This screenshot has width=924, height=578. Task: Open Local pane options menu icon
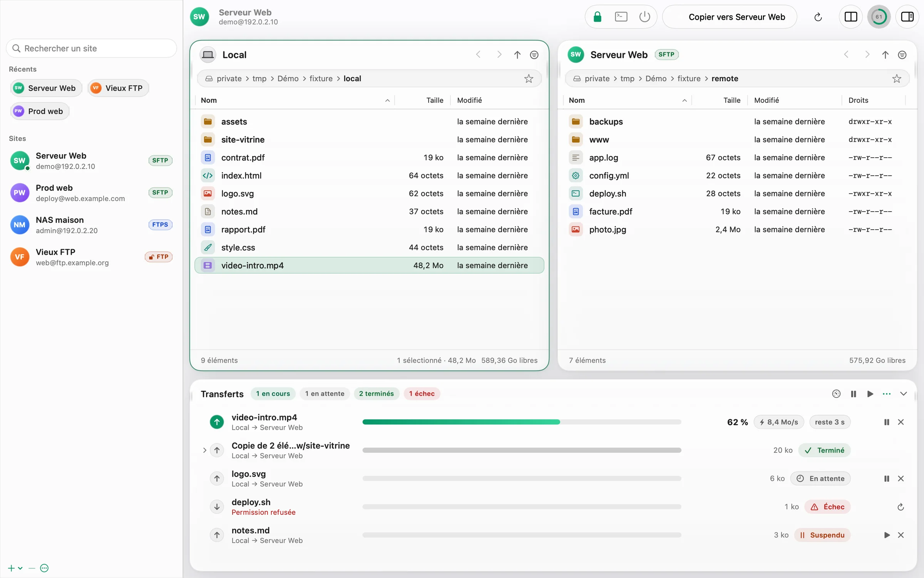pos(534,55)
